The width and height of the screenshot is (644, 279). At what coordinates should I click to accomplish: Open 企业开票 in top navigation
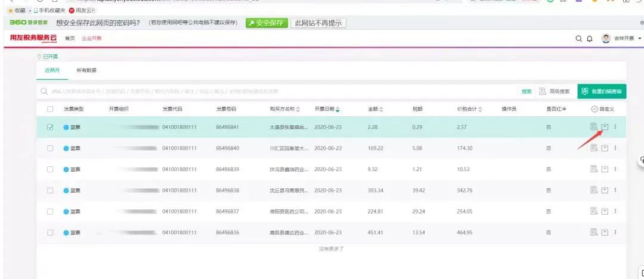91,38
